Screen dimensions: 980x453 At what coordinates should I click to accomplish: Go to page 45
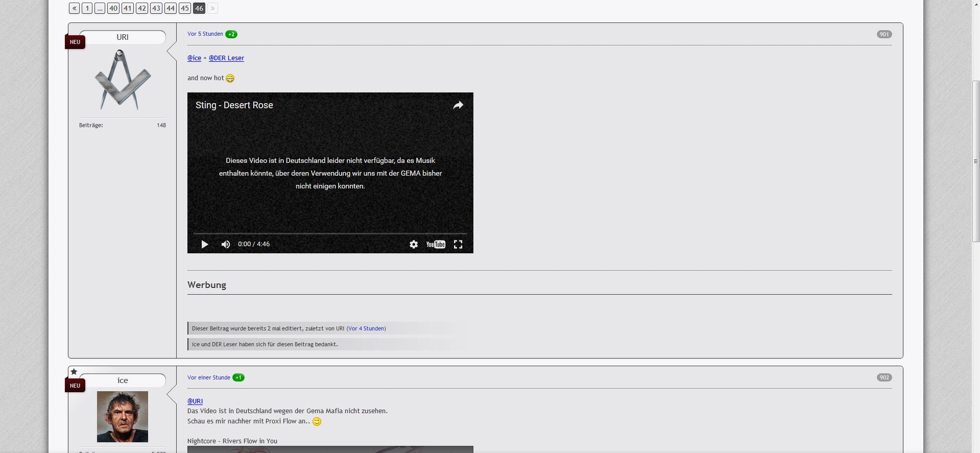click(185, 8)
